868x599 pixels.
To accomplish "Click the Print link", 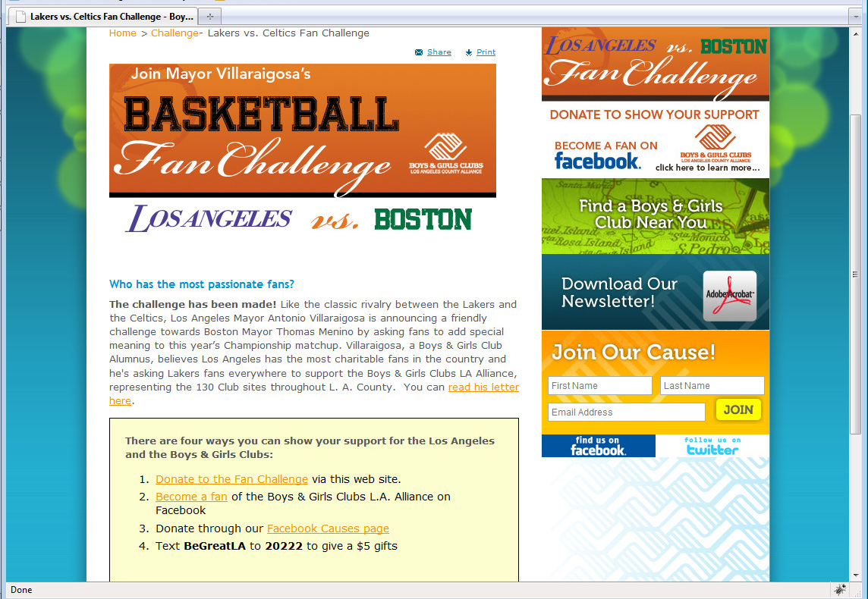I will coord(486,52).
